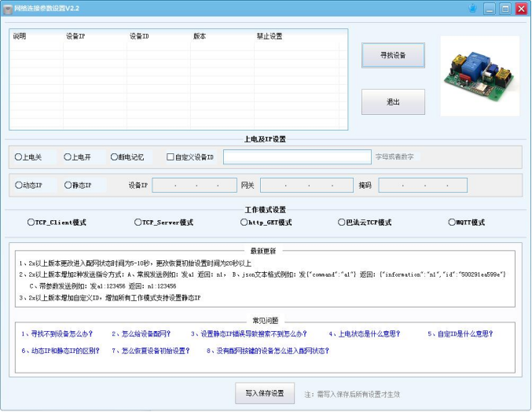Close the window
Viewport: 532px width, 412px height.
pos(521,9)
